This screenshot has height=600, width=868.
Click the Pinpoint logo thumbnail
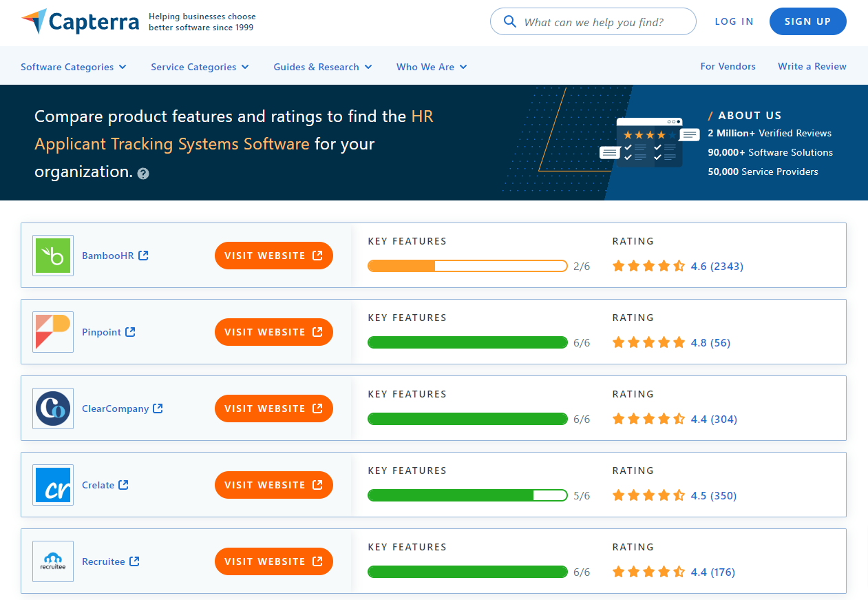pos(53,332)
